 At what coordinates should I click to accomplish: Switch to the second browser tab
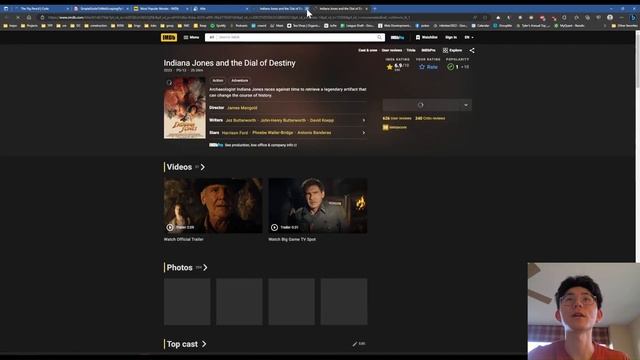tap(100, 9)
